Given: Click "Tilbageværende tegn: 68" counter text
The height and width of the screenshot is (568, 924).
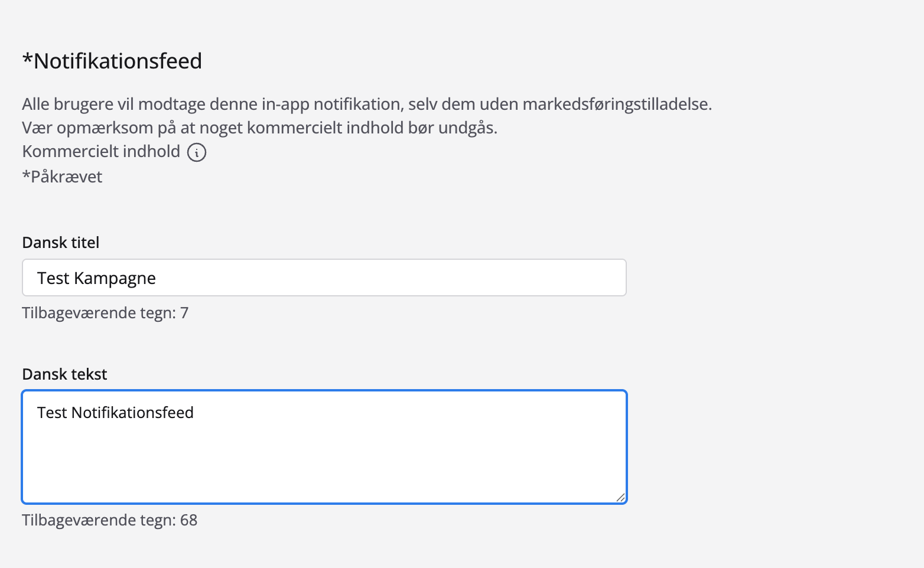Looking at the screenshot, I should (x=109, y=520).
